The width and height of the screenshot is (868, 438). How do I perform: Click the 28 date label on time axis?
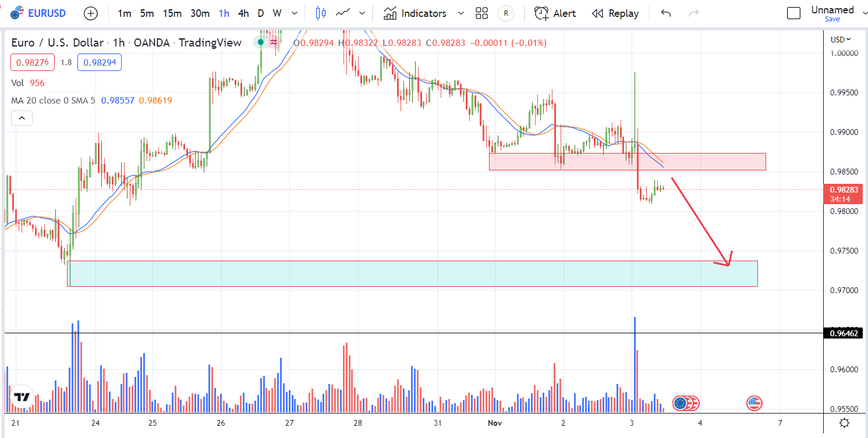[357, 423]
